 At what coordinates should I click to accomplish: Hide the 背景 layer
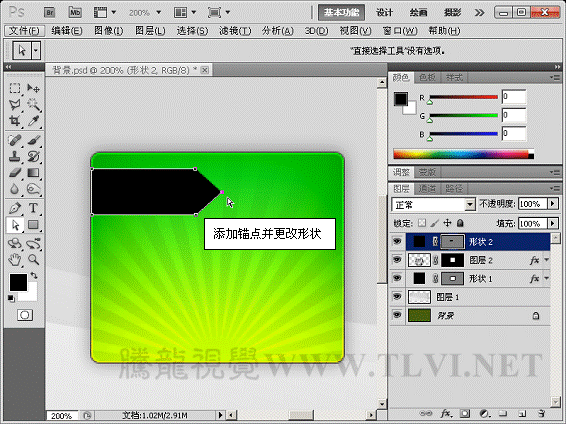click(397, 315)
